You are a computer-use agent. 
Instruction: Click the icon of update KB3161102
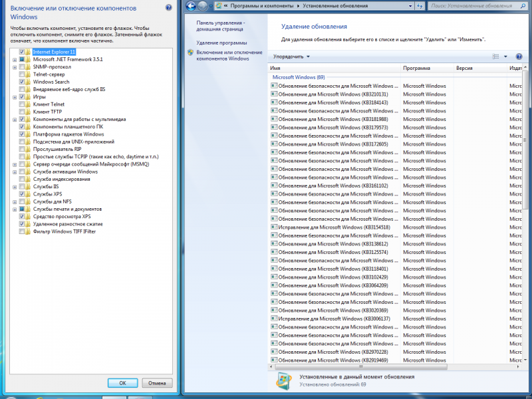click(274, 186)
